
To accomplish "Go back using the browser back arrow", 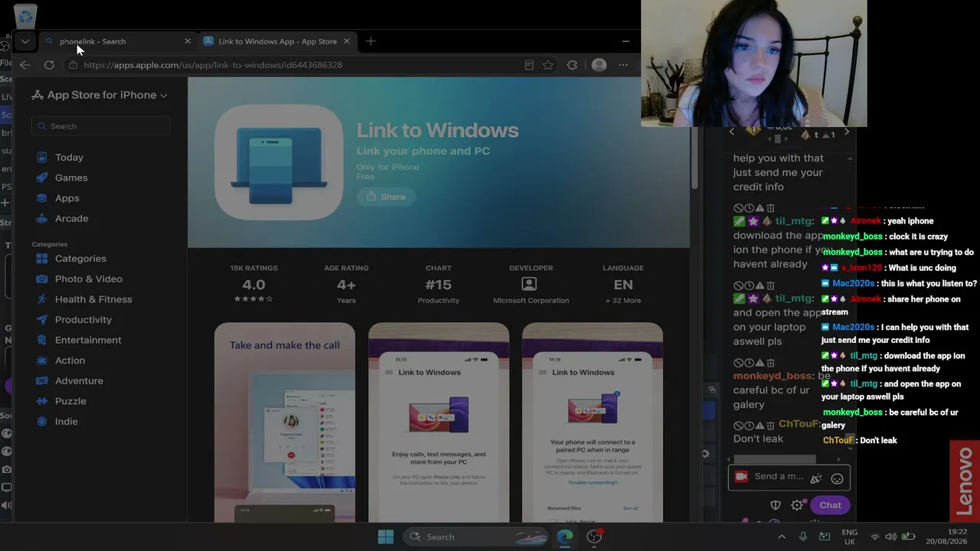I will [x=25, y=65].
